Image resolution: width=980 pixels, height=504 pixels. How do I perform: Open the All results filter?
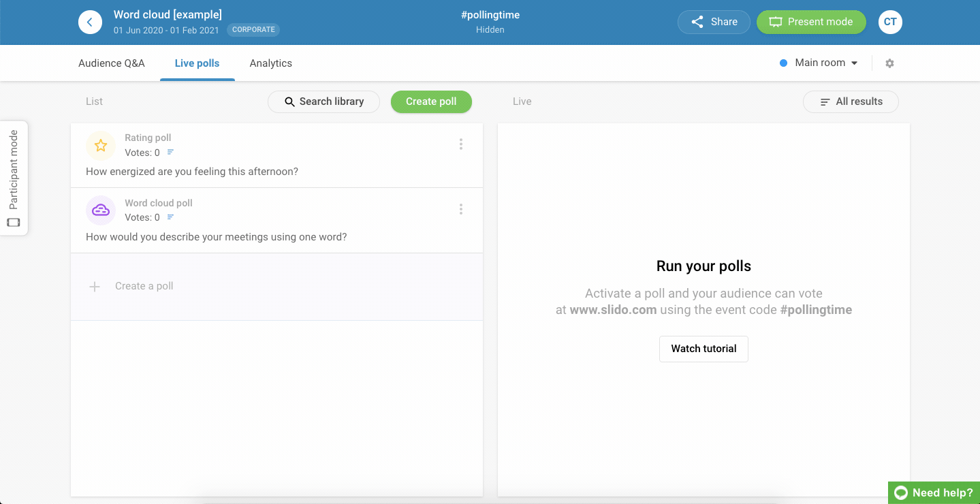[851, 101]
